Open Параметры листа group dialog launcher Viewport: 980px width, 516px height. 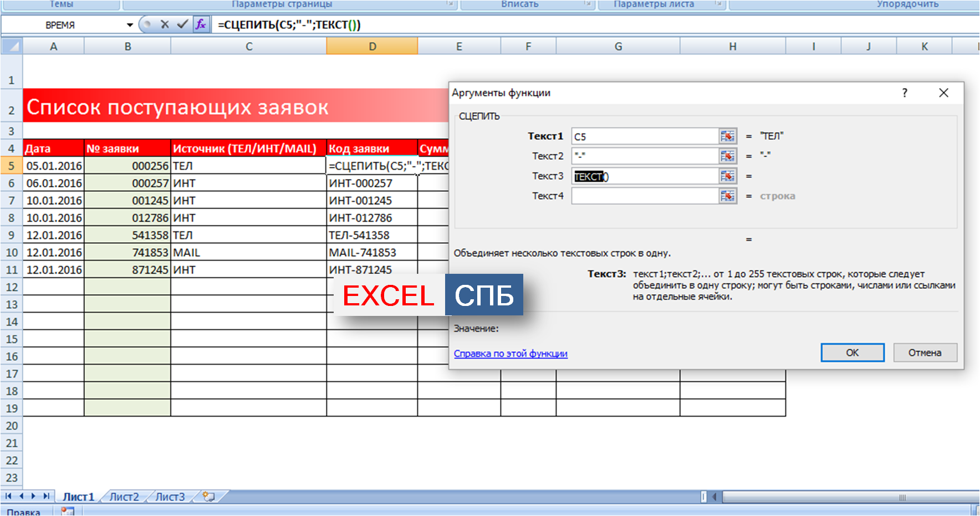click(719, 4)
